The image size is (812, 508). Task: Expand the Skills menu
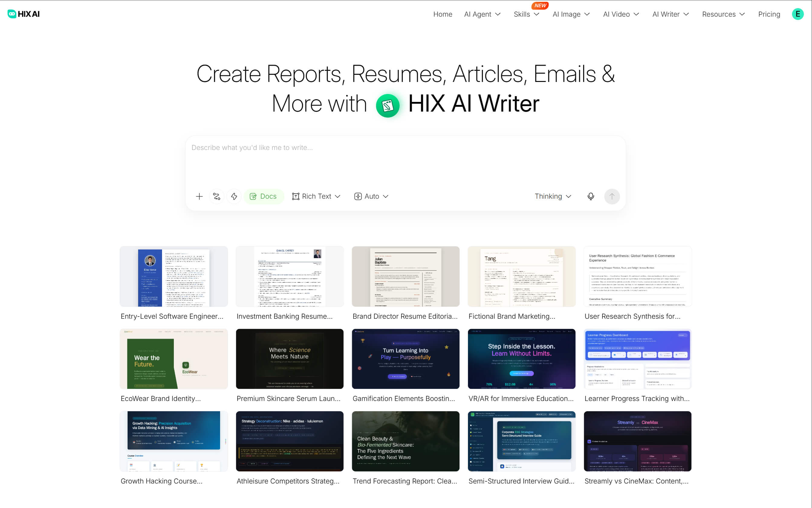(x=526, y=14)
